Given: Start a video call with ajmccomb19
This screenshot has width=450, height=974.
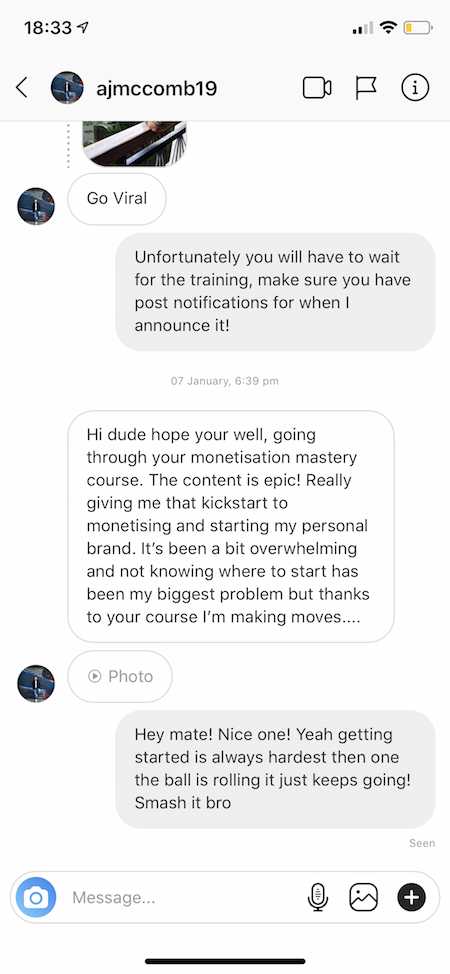Looking at the screenshot, I should [x=317, y=88].
